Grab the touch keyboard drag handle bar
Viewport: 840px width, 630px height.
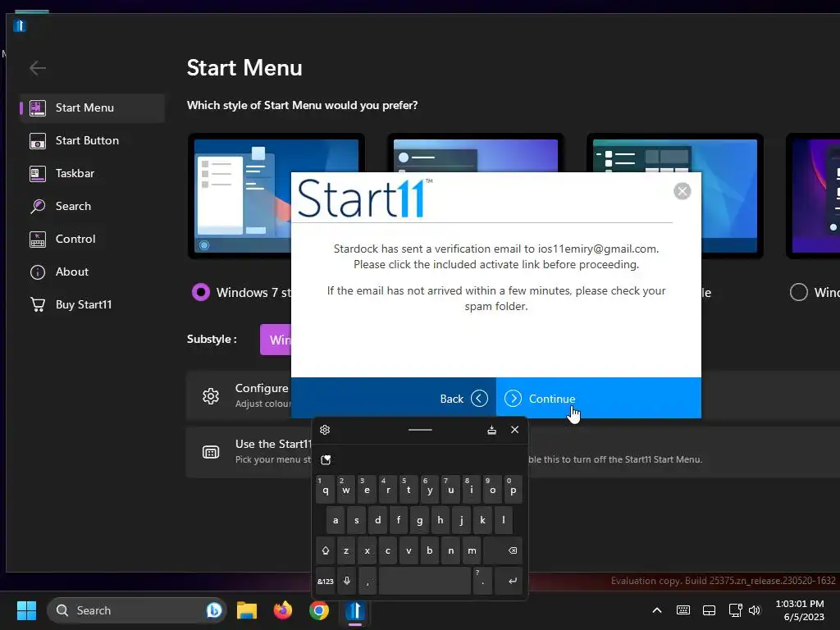420,430
